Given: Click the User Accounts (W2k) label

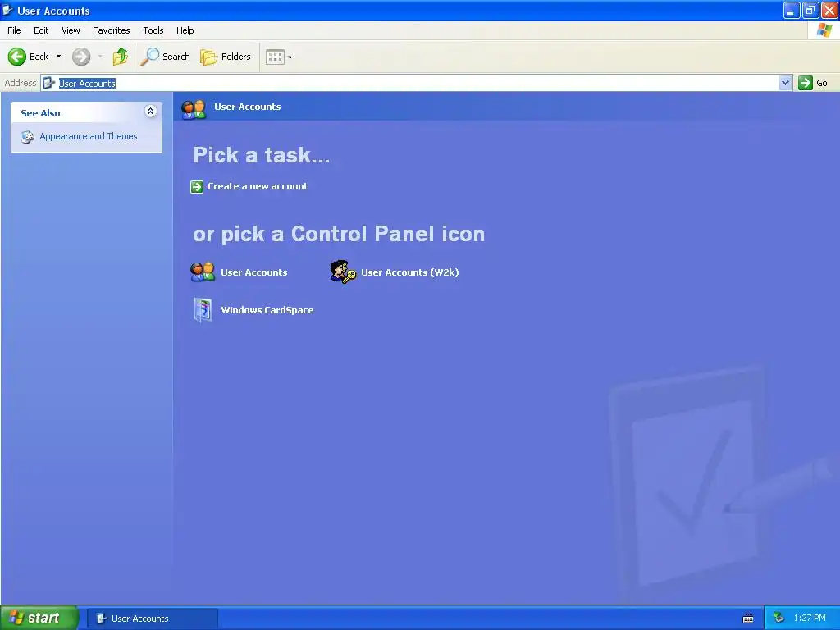Looking at the screenshot, I should point(410,272).
